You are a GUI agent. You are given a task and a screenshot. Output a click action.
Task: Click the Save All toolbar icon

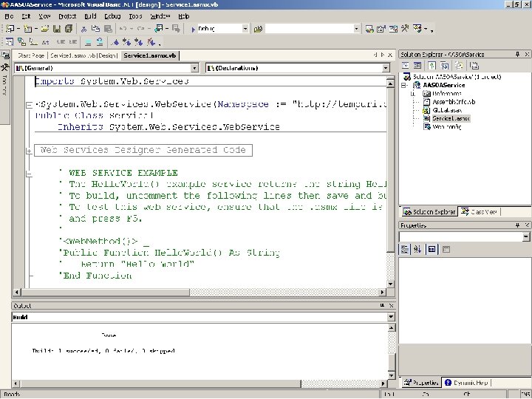click(69, 29)
